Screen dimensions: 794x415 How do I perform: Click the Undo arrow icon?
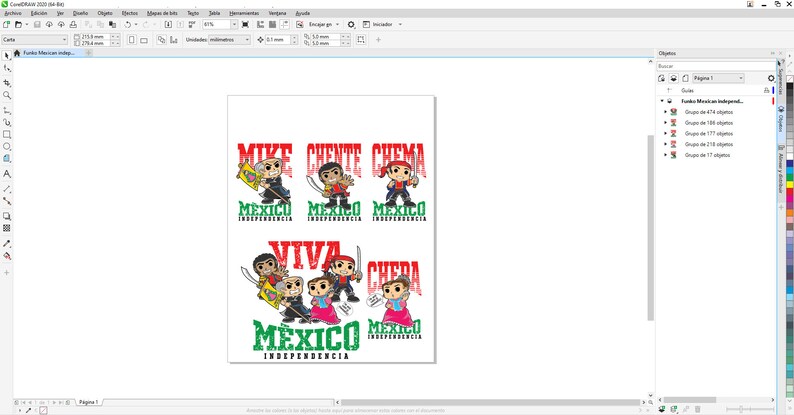click(128, 24)
